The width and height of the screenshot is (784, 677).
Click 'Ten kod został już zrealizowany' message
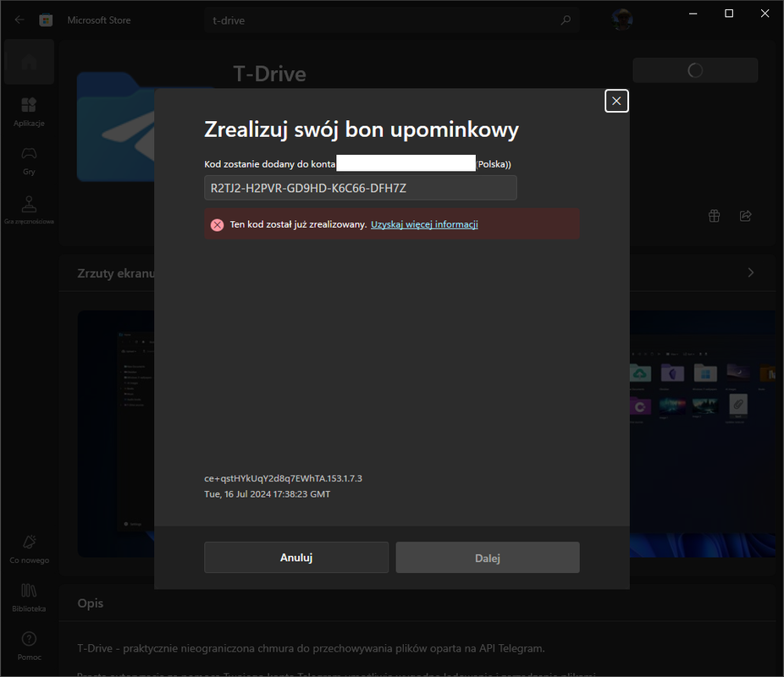click(299, 224)
